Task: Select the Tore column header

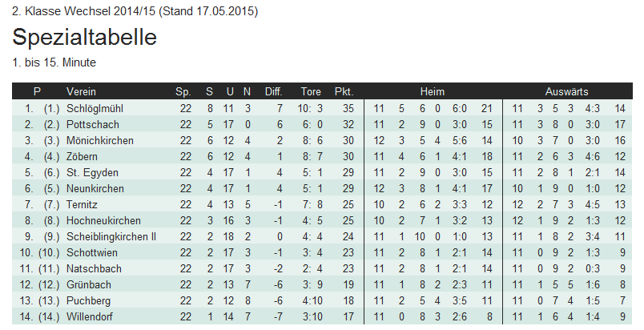Action: pyautogui.click(x=311, y=91)
